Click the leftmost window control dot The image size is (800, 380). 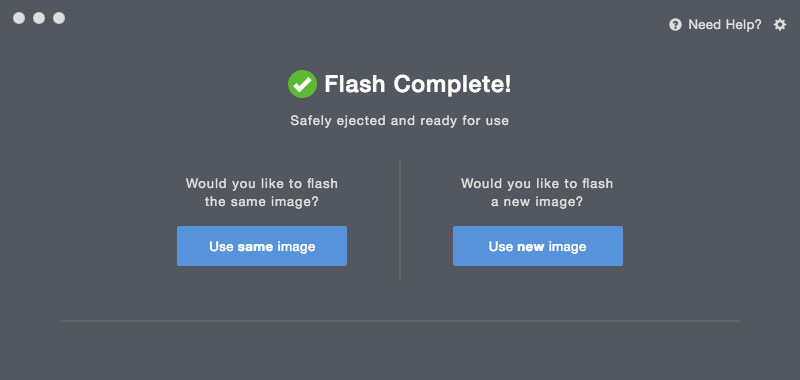tap(19, 18)
